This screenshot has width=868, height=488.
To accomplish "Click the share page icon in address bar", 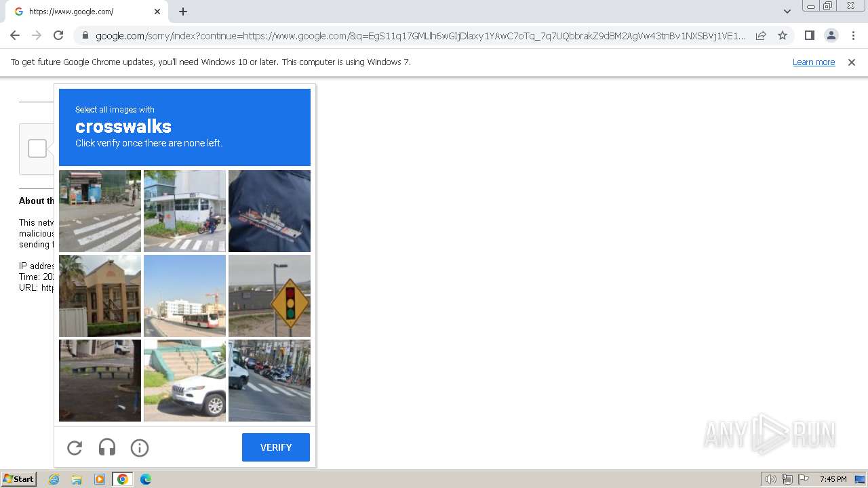I will pyautogui.click(x=761, y=35).
